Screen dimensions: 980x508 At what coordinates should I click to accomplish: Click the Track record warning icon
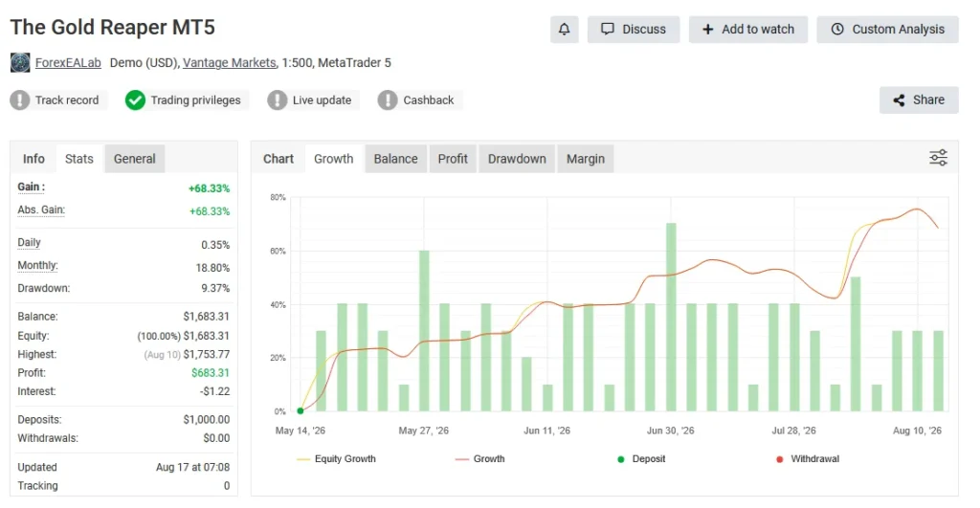[x=20, y=100]
